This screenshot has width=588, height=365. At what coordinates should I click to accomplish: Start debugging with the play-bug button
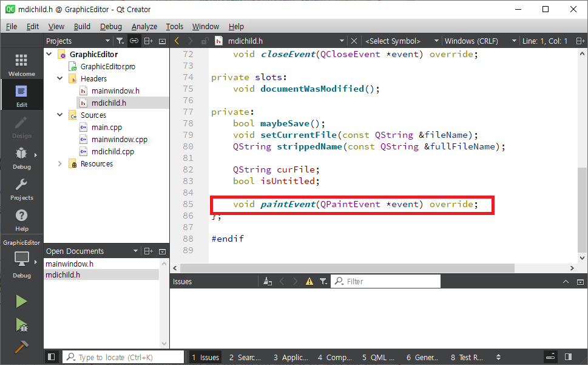[21, 325]
